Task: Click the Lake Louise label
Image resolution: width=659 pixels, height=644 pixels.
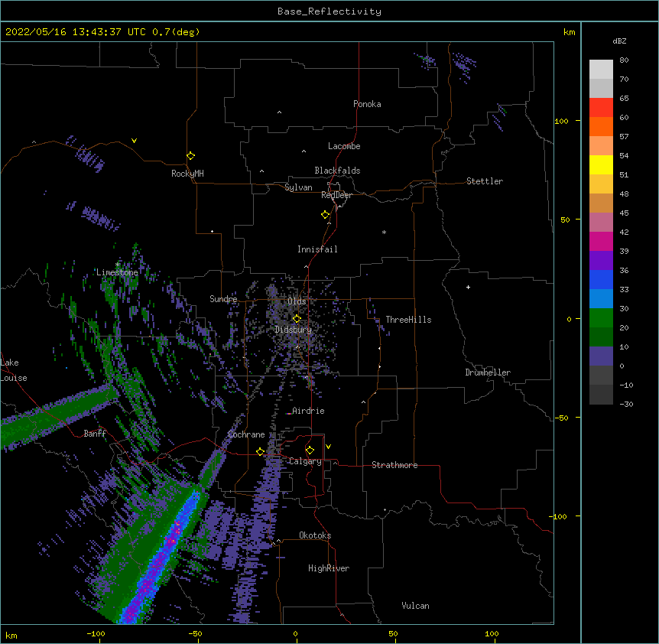Action: pos(14,370)
